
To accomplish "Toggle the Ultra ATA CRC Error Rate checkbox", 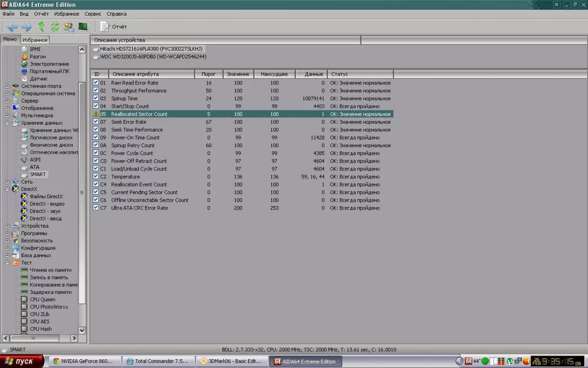I will coord(96,208).
